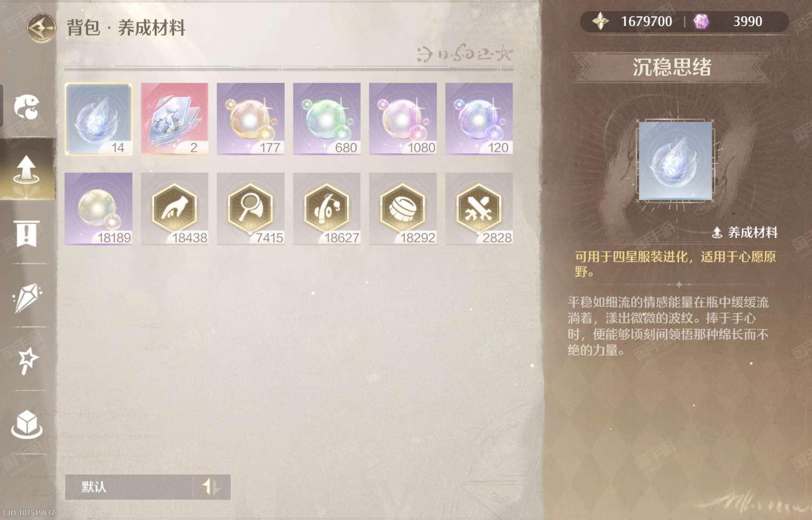Viewport: 812px width, 520px height.
Task: Select the fishing badge item count 18627
Action: coord(327,209)
